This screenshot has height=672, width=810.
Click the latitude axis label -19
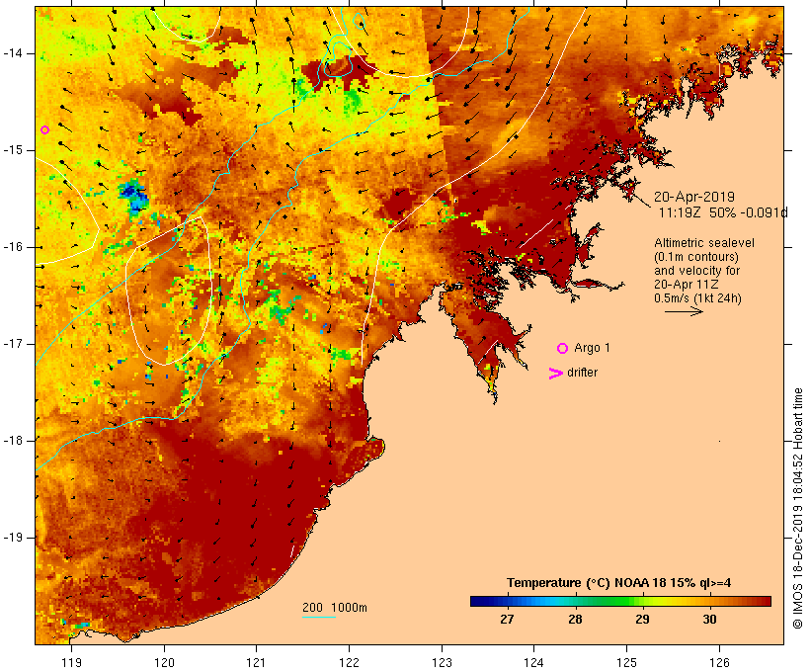click(x=13, y=538)
